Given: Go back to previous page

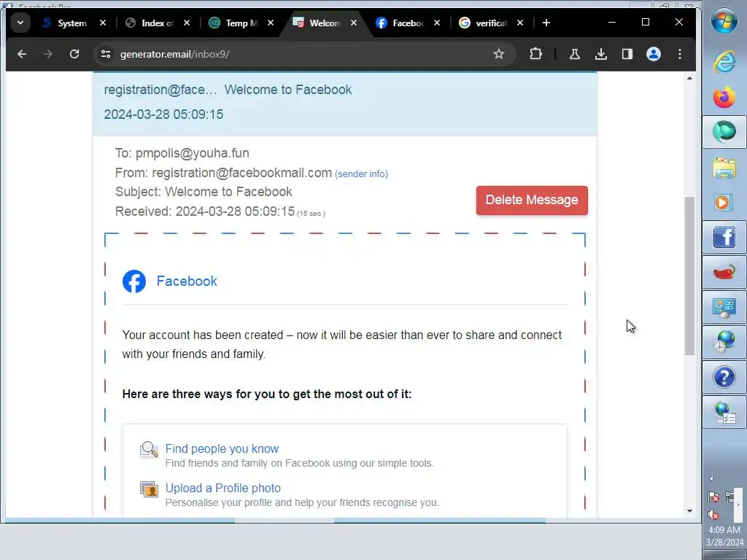Looking at the screenshot, I should (x=22, y=54).
